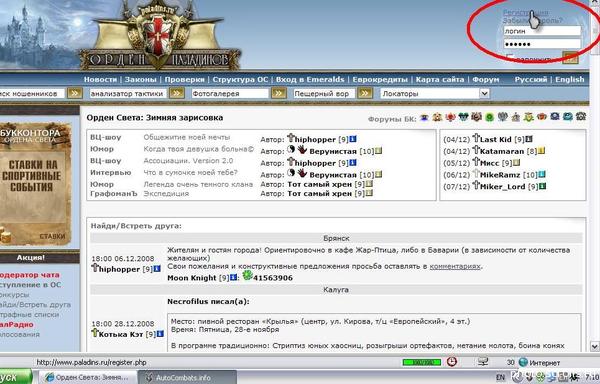Viewport: 600px width, 384px height.
Task: Click the Katamaran player name
Action: tap(502, 151)
